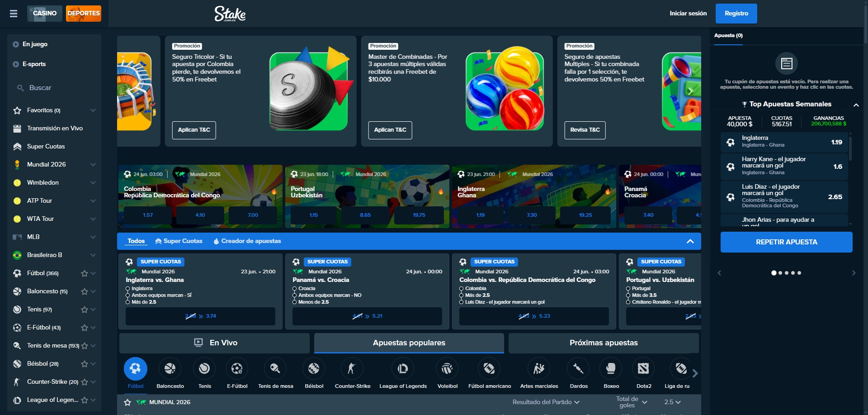Select the Baloncesto sport icon in carousel
Viewport: 868px width, 415px height.
click(170, 369)
